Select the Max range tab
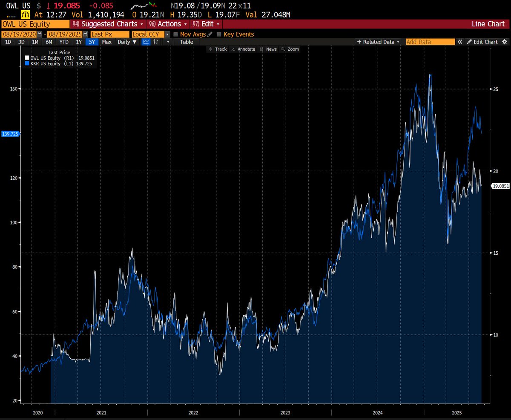 click(x=107, y=42)
